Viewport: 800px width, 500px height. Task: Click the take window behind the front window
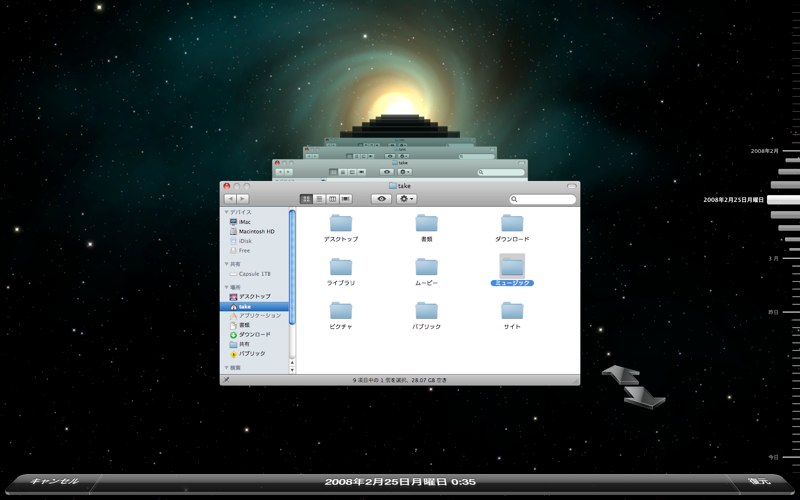coord(400,168)
